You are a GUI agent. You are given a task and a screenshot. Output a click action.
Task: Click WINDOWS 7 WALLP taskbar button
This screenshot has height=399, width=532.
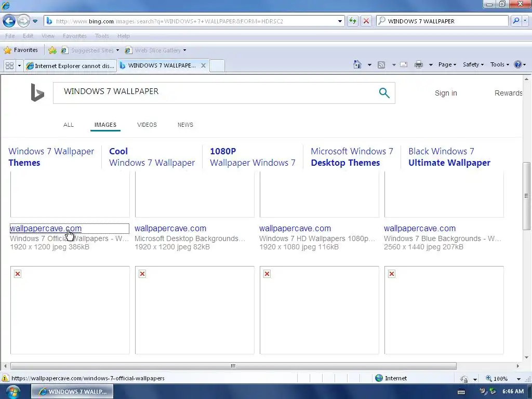click(72, 392)
